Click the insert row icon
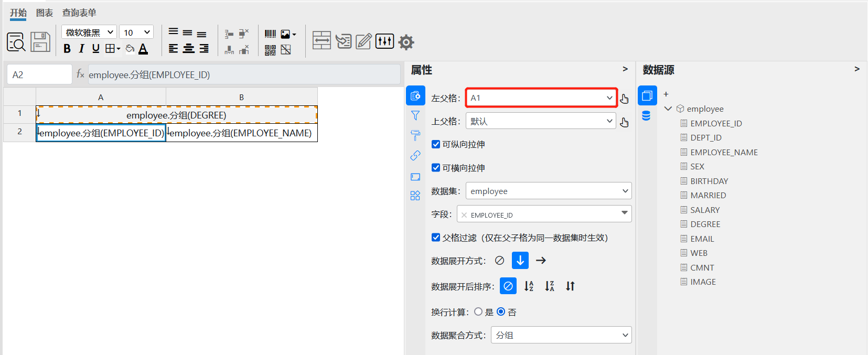868x355 pixels. point(229,34)
